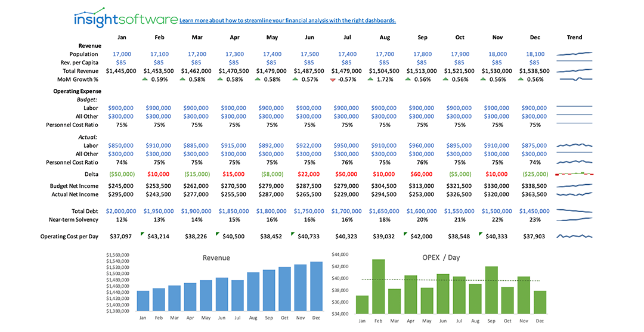Click green flag beside Feb Operating Cost $43,214

click(x=142, y=234)
